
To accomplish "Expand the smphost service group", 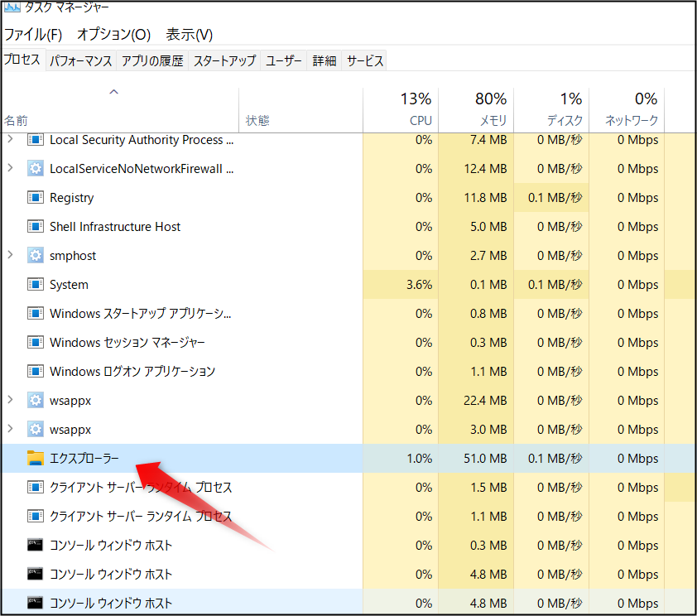I will coord(10,255).
